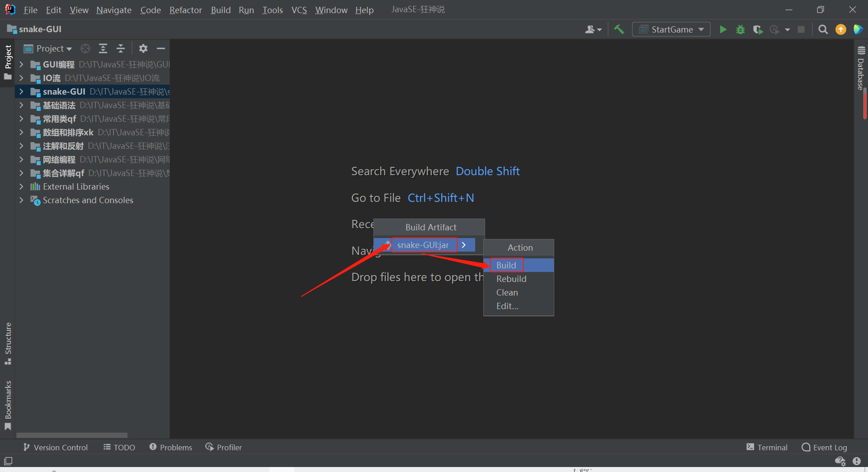Click the status bar IDE settings icon
Screen dimensions: 868x472
pos(840,461)
